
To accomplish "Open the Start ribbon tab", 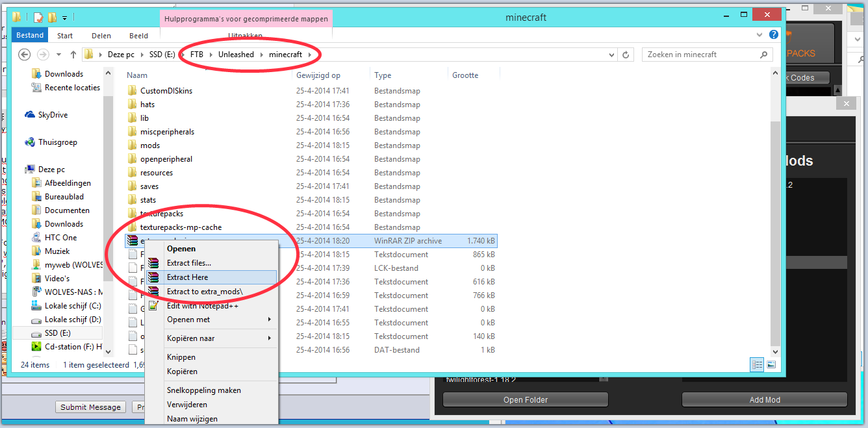I will tap(65, 36).
